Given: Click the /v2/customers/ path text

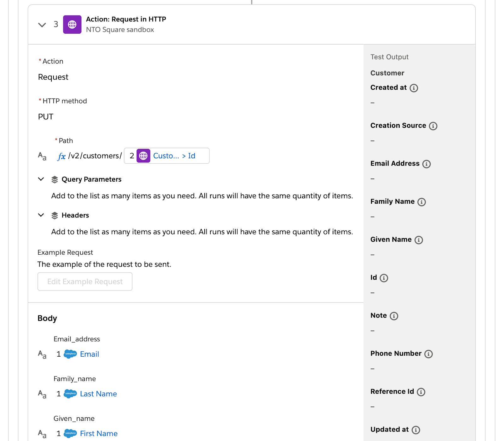Looking at the screenshot, I should (x=95, y=156).
